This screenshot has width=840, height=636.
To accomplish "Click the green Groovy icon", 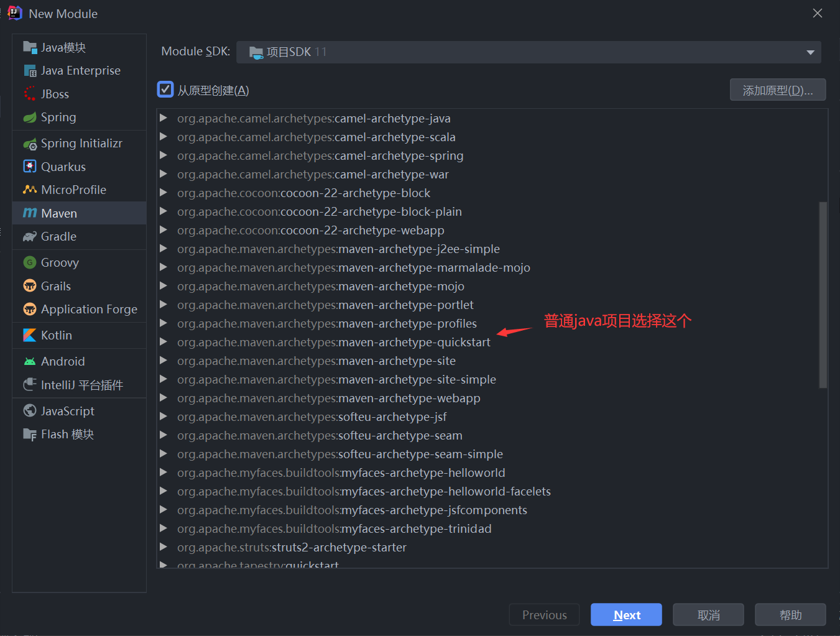I will click(30, 262).
